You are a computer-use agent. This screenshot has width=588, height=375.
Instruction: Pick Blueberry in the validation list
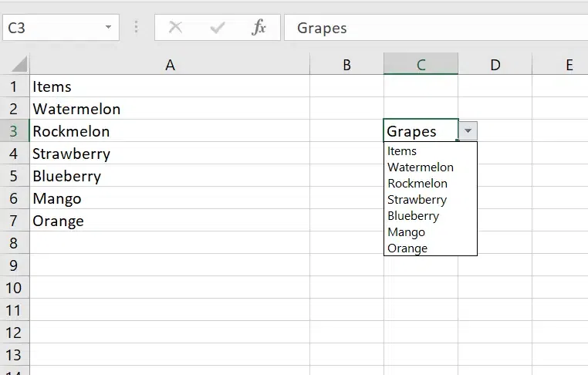413,216
